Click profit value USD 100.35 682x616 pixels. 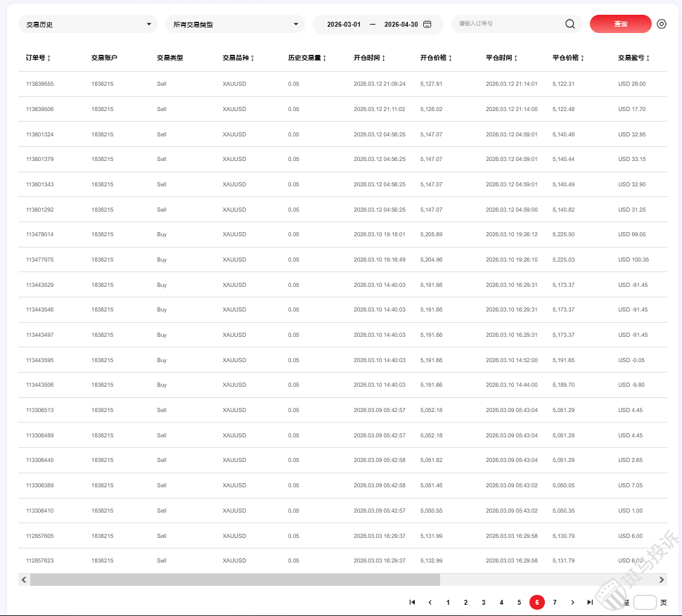pyautogui.click(x=633, y=259)
